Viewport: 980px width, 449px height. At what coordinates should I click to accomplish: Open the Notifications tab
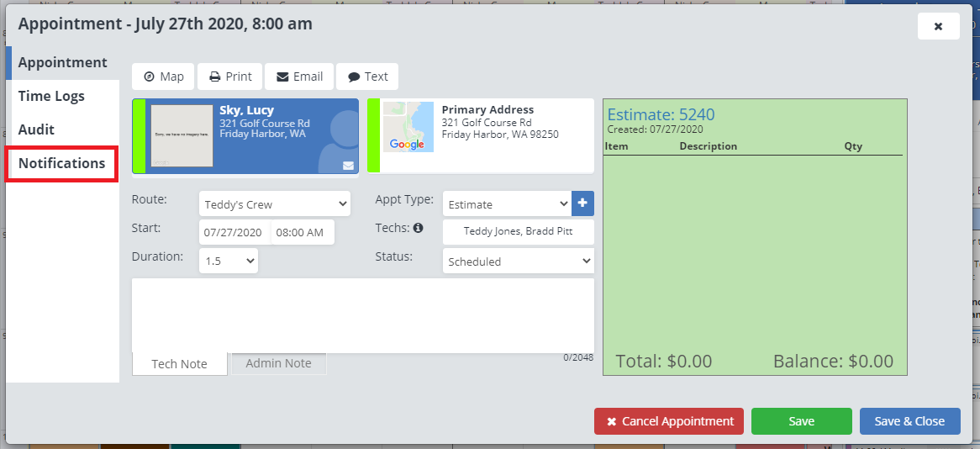[x=62, y=163]
